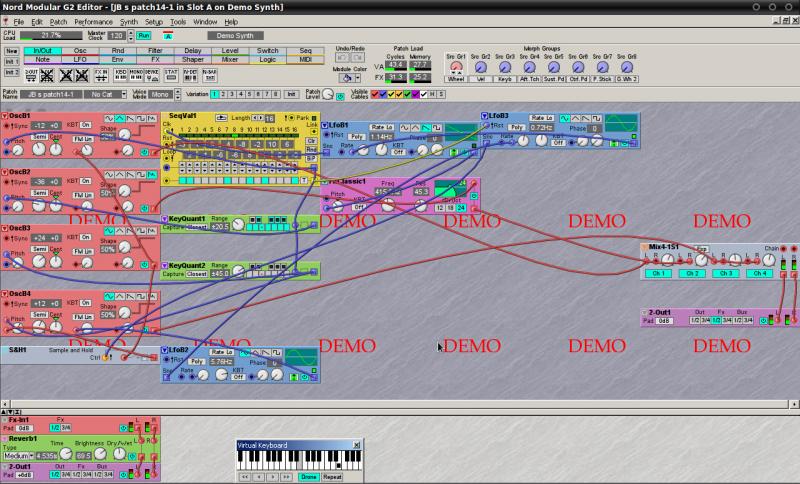Select variation 3
800x484 pixels.
pyautogui.click(x=232, y=94)
